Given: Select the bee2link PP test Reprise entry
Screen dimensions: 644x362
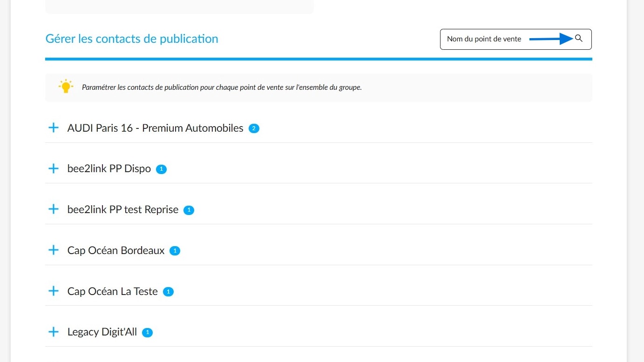Looking at the screenshot, I should coord(319,209).
